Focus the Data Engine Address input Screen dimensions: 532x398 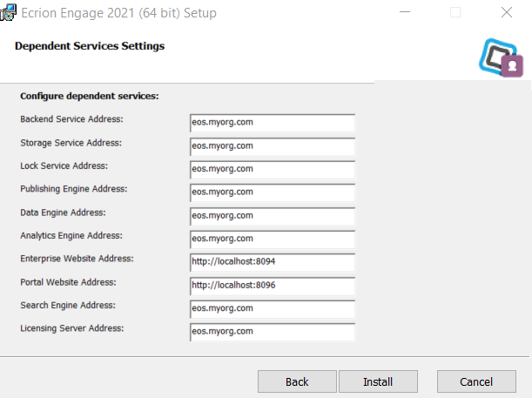(273, 216)
